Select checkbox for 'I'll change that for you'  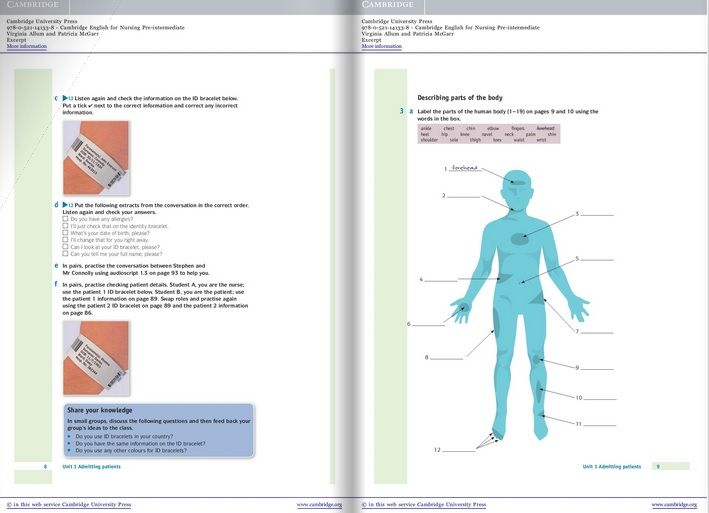[65, 240]
